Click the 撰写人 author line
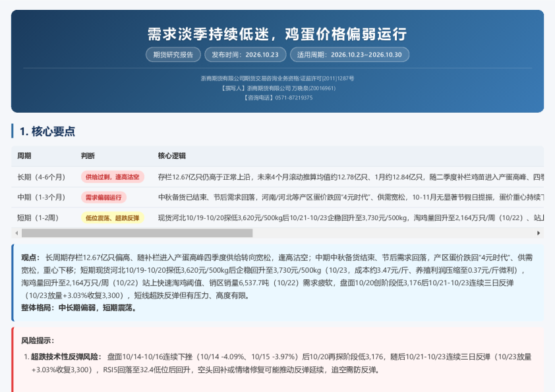555x392 pixels. (277, 88)
